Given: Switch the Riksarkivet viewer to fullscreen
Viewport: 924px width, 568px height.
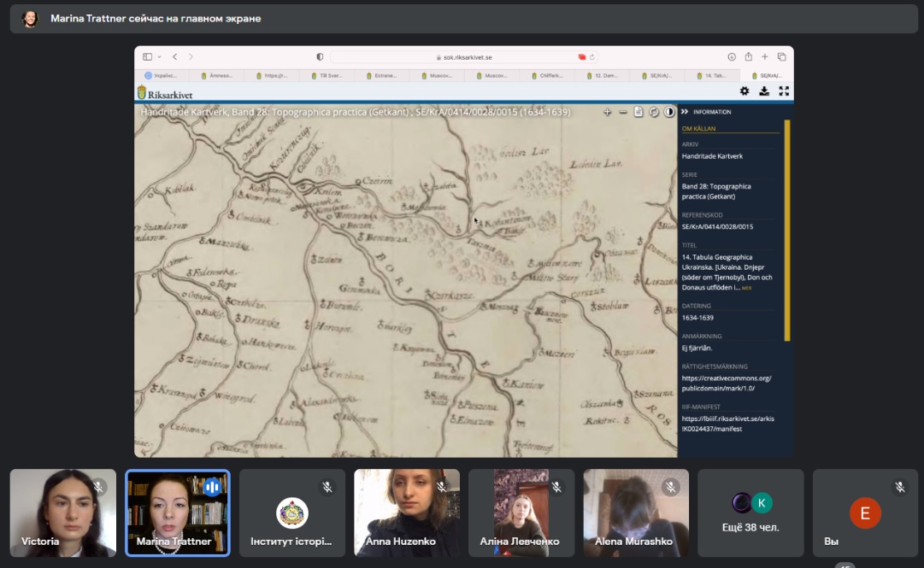Looking at the screenshot, I should (x=784, y=91).
